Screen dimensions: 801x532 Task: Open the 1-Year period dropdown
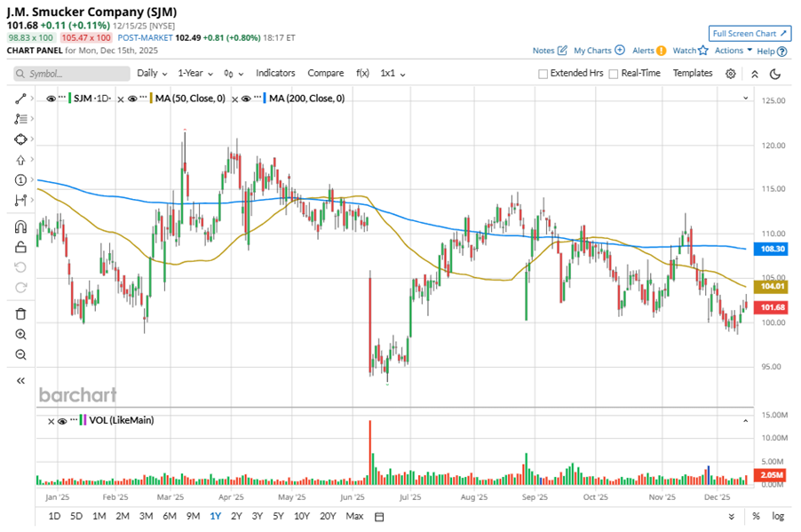tap(195, 74)
